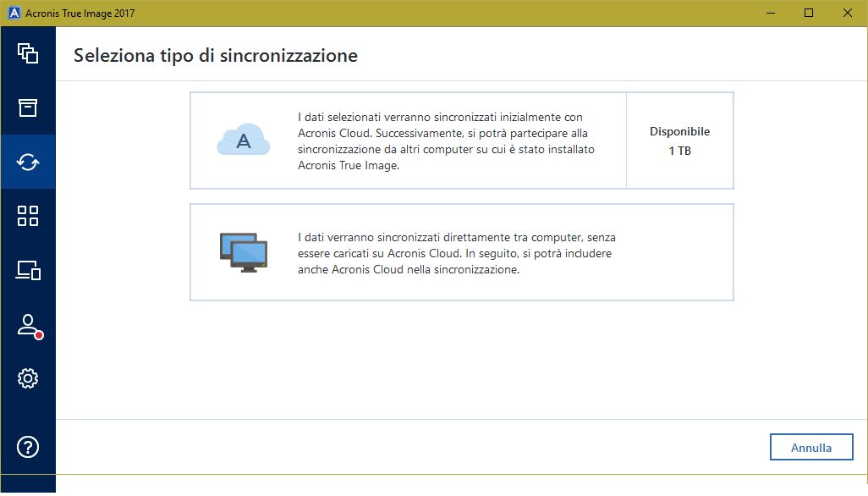868x496 pixels.
Task: Open the Account icon with red dot
Action: click(x=28, y=325)
